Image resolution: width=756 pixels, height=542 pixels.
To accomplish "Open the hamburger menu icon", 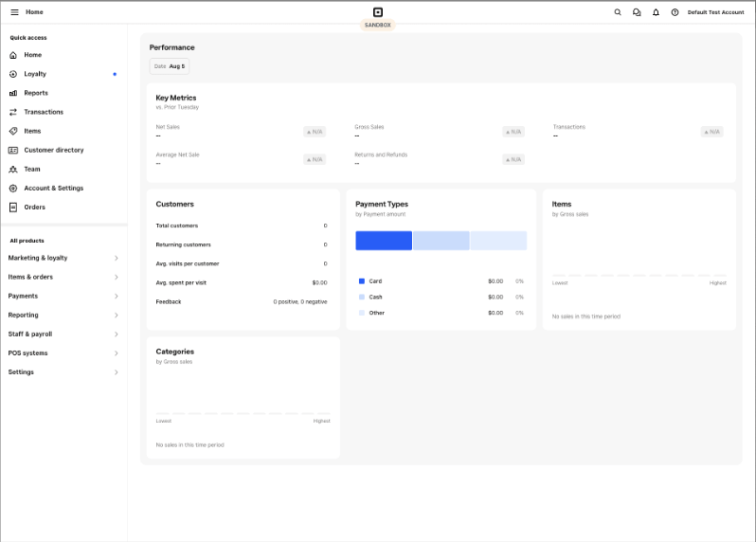I will [14, 12].
